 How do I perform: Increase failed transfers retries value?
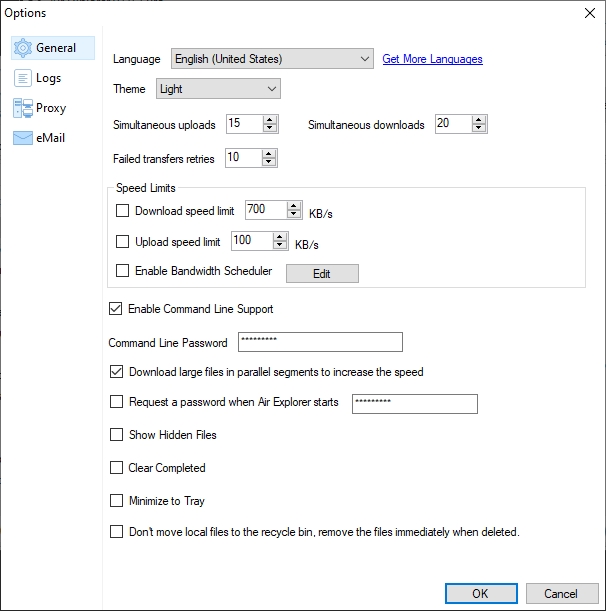[269, 154]
